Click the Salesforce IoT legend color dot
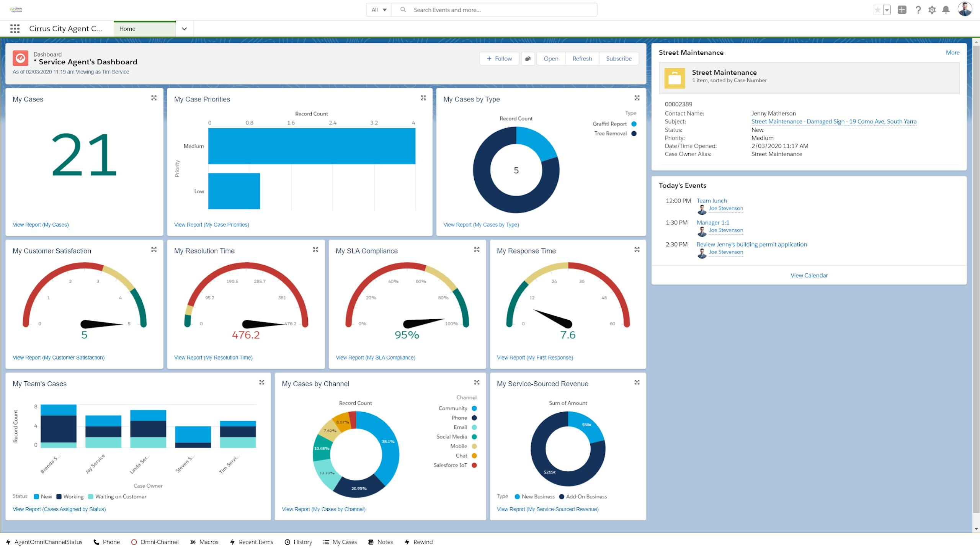980x549 pixels. 474,465
